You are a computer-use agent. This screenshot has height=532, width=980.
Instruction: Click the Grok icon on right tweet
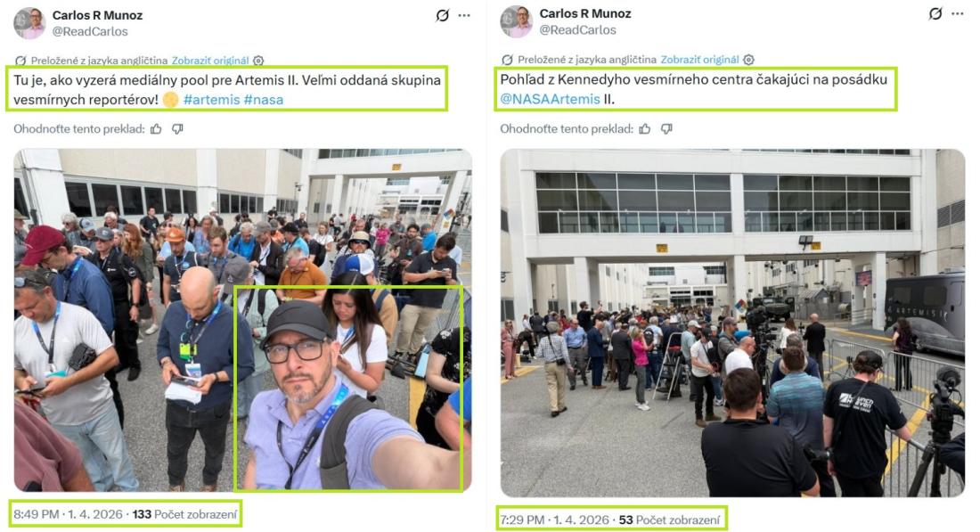pyautogui.click(x=935, y=13)
